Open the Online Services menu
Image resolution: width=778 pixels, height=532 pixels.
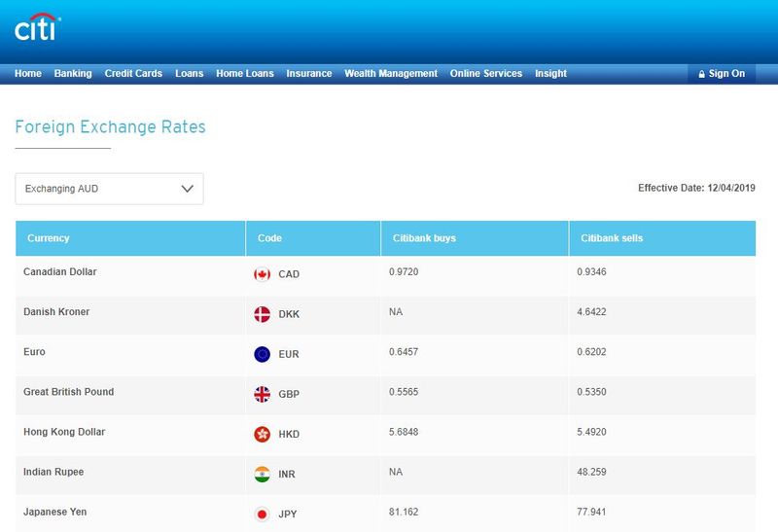[486, 74]
